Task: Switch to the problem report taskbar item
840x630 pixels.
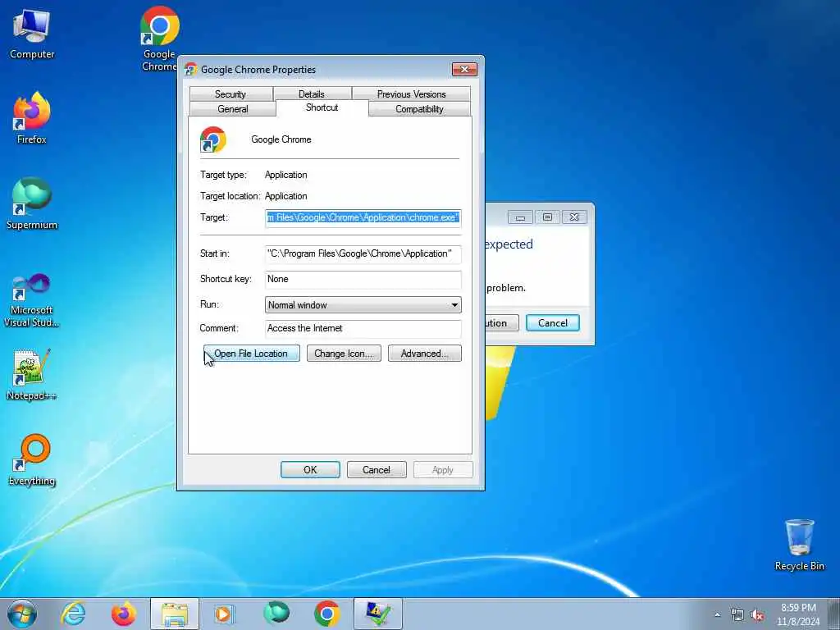Action: tap(377, 614)
